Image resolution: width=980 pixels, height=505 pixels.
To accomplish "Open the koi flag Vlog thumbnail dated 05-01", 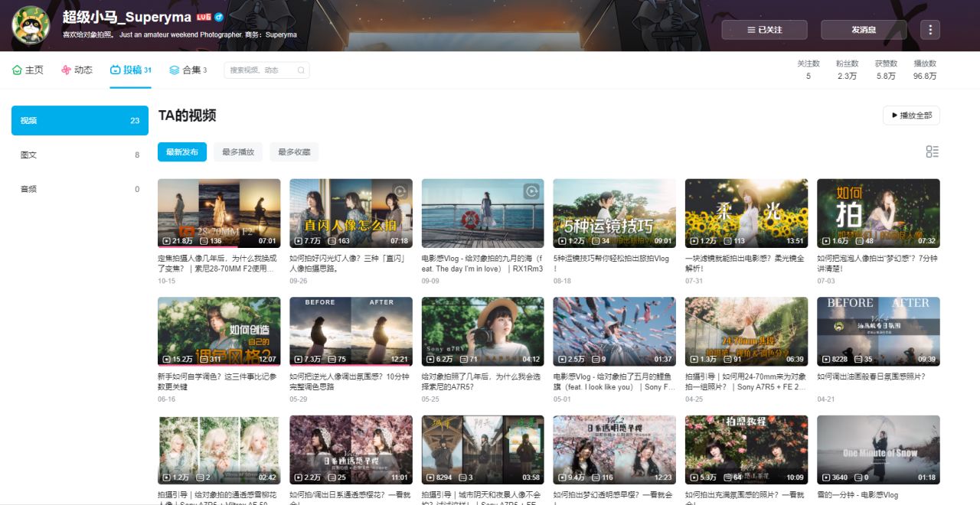I will [x=615, y=331].
